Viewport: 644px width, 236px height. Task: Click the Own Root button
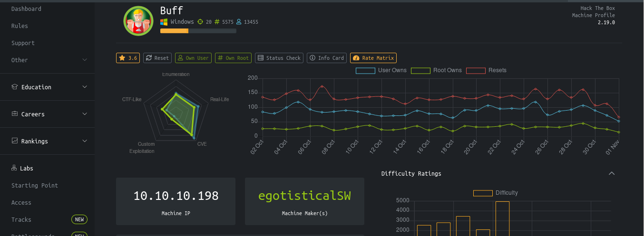(x=233, y=58)
